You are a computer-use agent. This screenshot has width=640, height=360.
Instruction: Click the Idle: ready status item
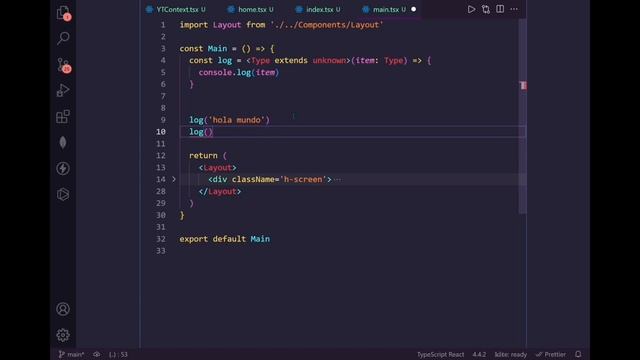511,354
